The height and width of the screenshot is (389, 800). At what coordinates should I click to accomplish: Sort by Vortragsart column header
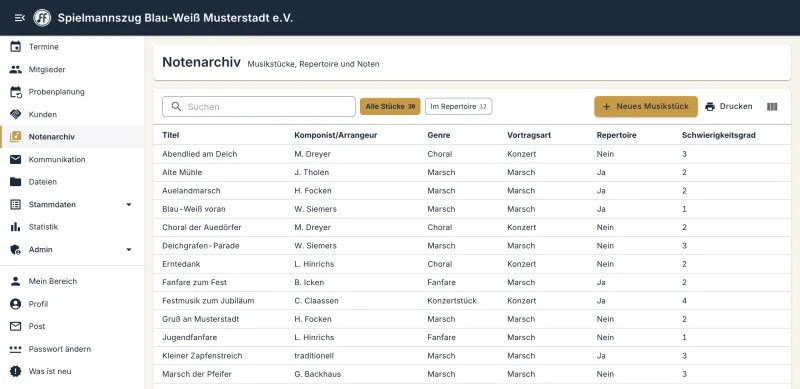529,135
